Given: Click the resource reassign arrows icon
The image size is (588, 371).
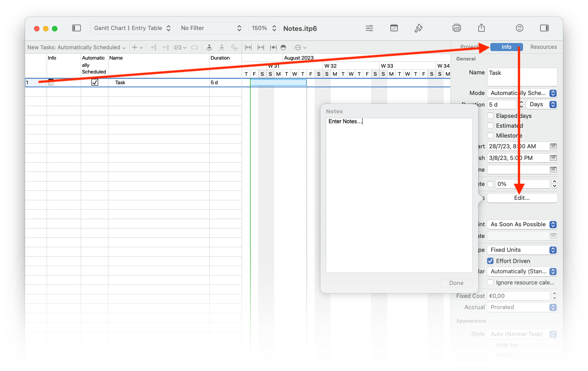Looking at the screenshot, I should 234,47.
